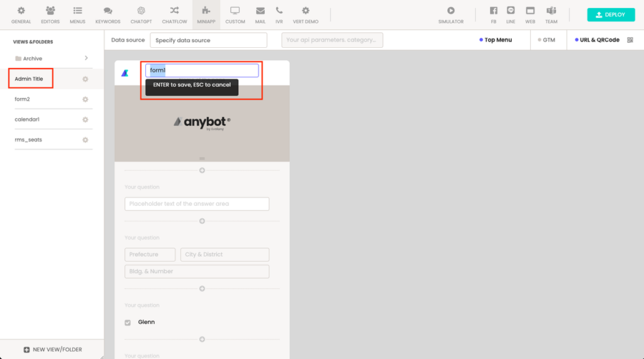
Task: Open the IVR phone icon
Action: pos(279,11)
